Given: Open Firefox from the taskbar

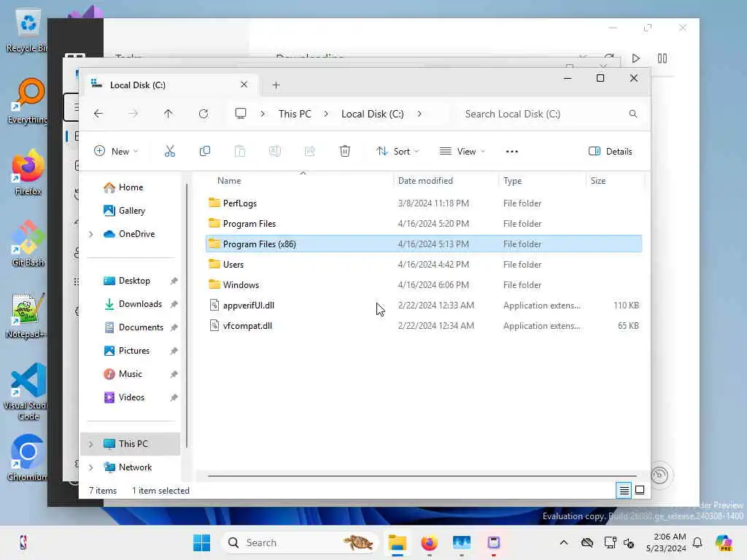Looking at the screenshot, I should tap(429, 542).
